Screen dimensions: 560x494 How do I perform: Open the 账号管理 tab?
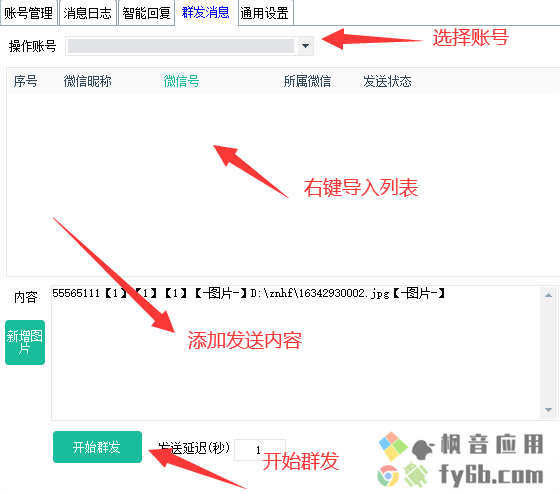pos(29,13)
